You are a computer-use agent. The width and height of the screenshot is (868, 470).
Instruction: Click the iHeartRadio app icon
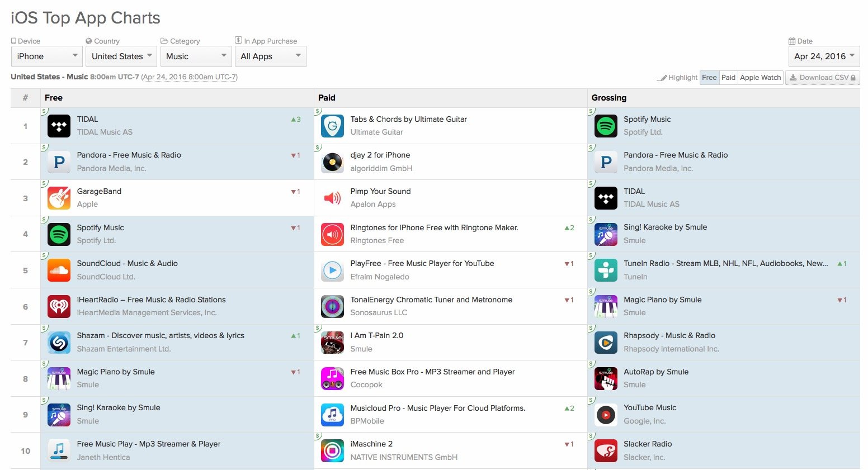coord(59,306)
